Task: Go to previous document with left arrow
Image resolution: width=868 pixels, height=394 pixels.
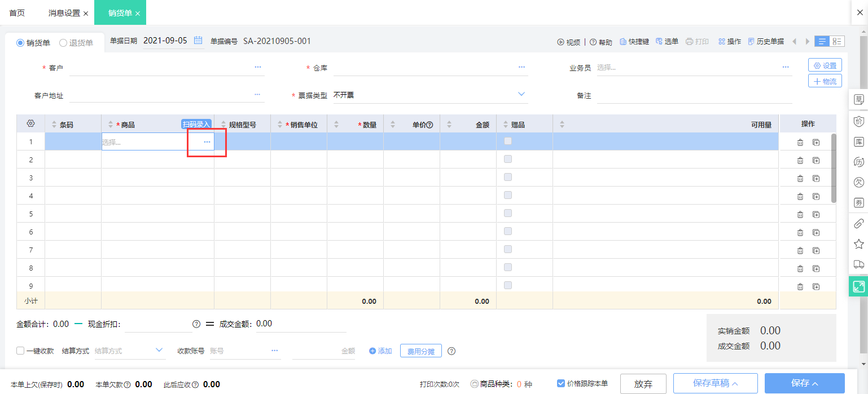Action: click(x=795, y=42)
